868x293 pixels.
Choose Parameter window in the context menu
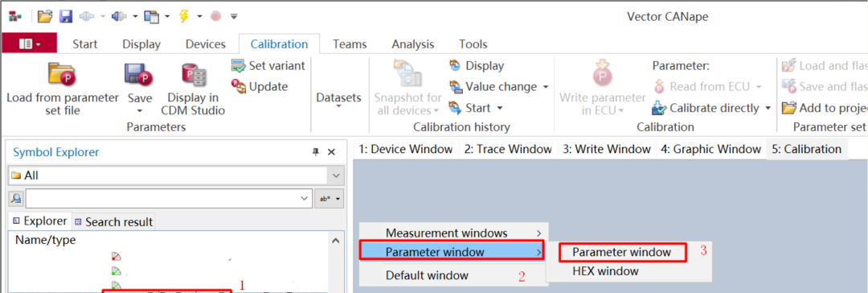point(452,251)
